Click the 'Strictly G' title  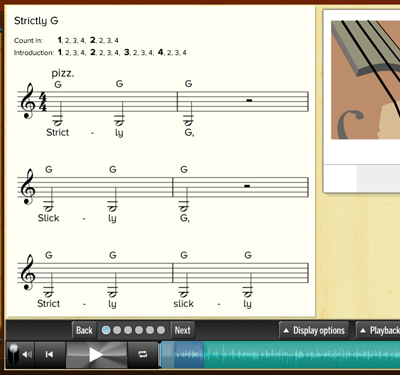36,21
